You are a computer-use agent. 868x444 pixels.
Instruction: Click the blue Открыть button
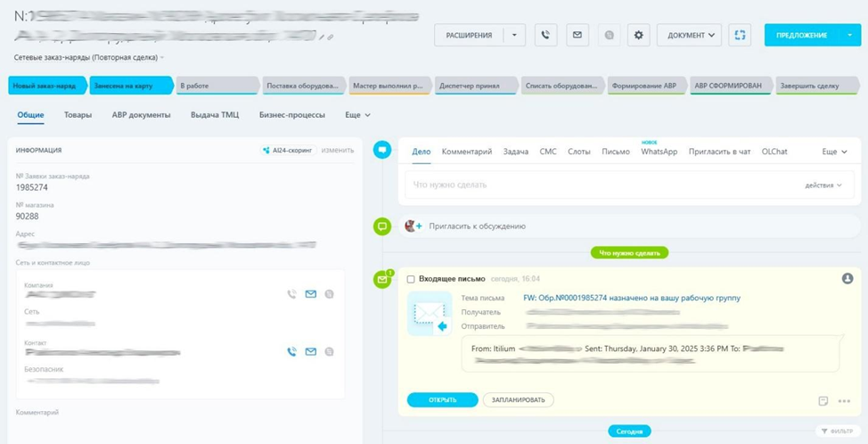click(442, 400)
